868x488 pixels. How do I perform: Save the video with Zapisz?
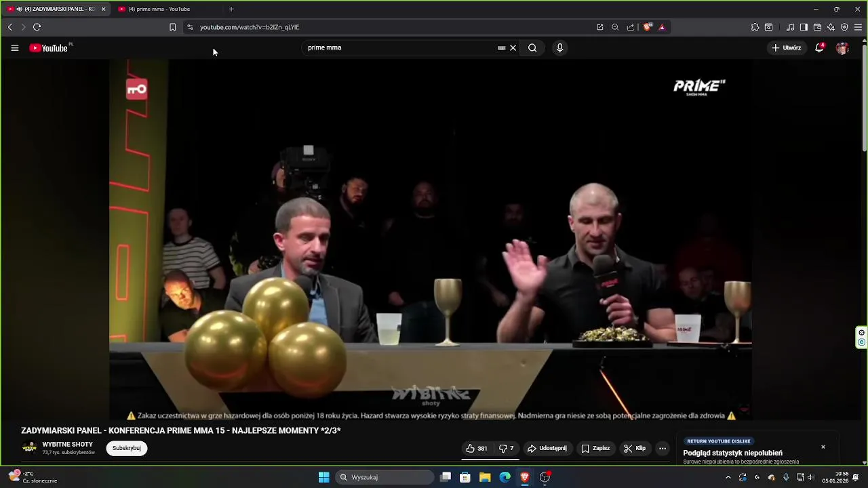pos(595,449)
